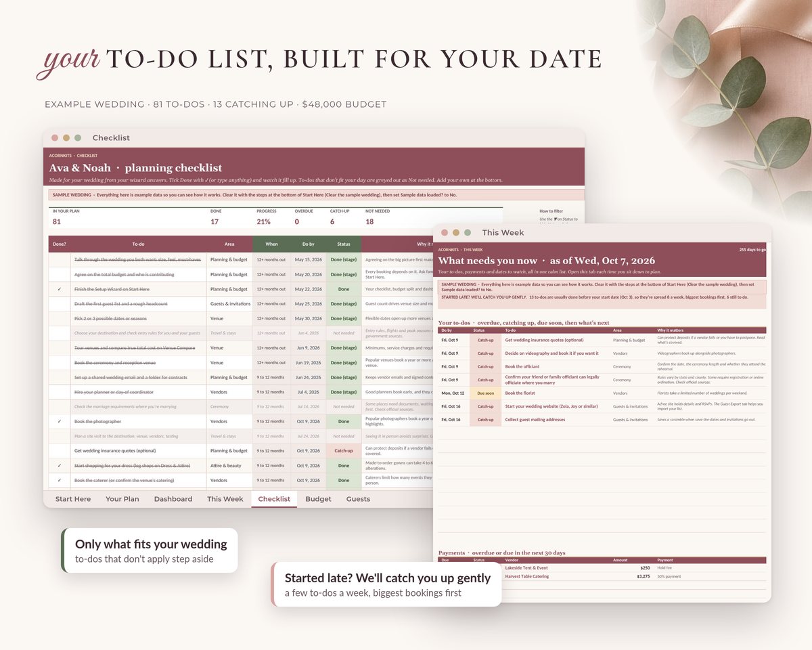The image size is (812, 650).
Task: Select Lakeside Tent & Event payment vendor
Action: (x=526, y=568)
